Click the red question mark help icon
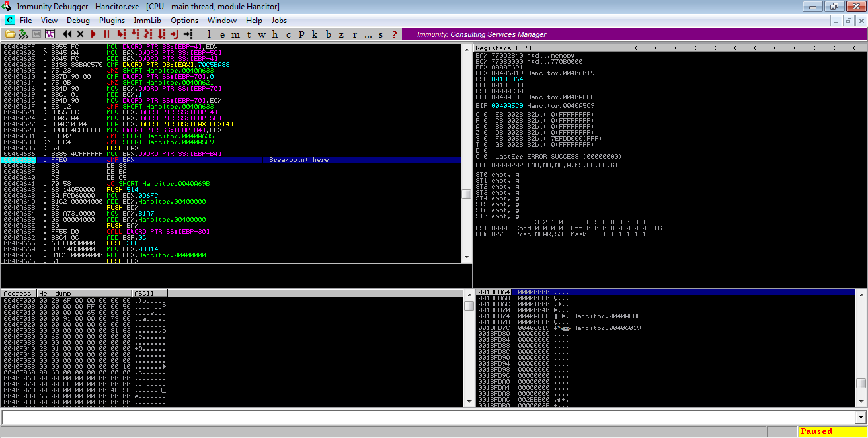Image resolution: width=868 pixels, height=438 pixels. [394, 34]
